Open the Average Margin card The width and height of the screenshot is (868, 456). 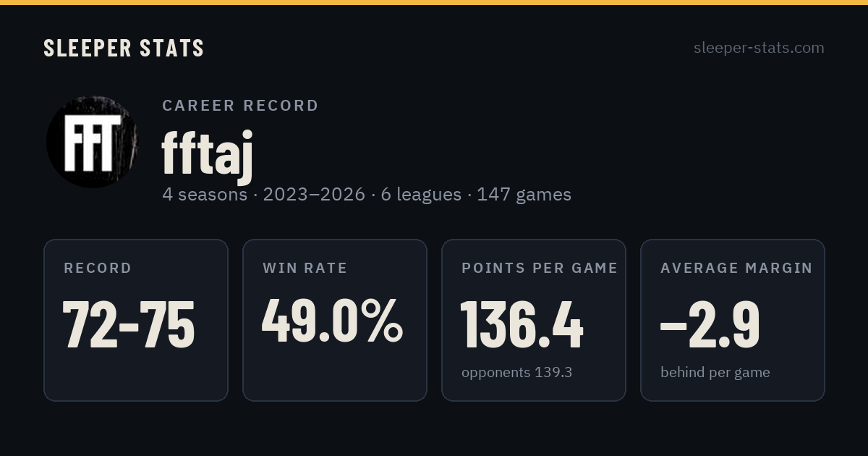pyautogui.click(x=733, y=320)
